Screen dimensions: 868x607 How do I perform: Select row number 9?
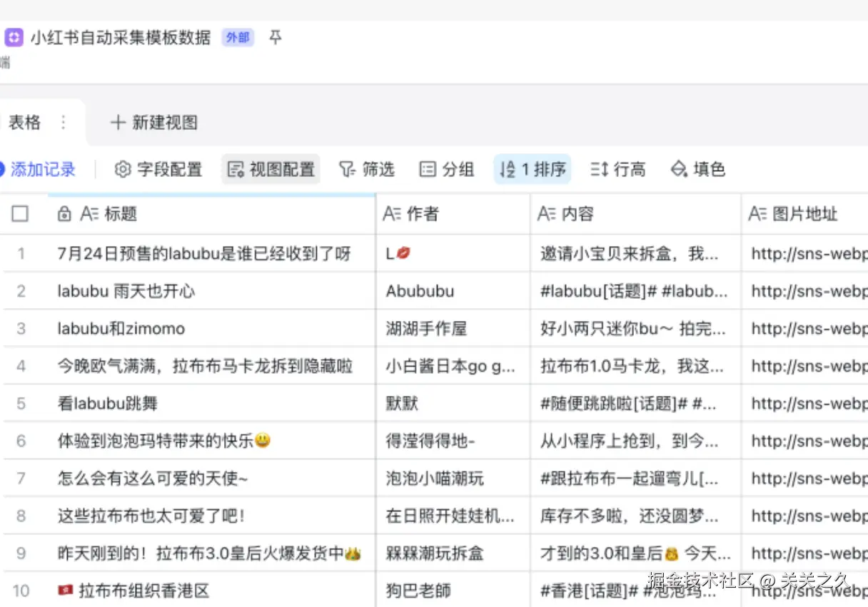[21, 554]
